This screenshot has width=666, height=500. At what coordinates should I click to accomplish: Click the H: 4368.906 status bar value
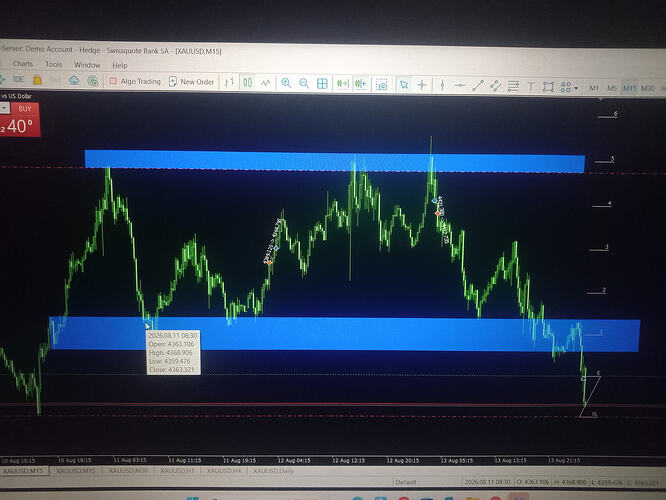click(x=570, y=482)
